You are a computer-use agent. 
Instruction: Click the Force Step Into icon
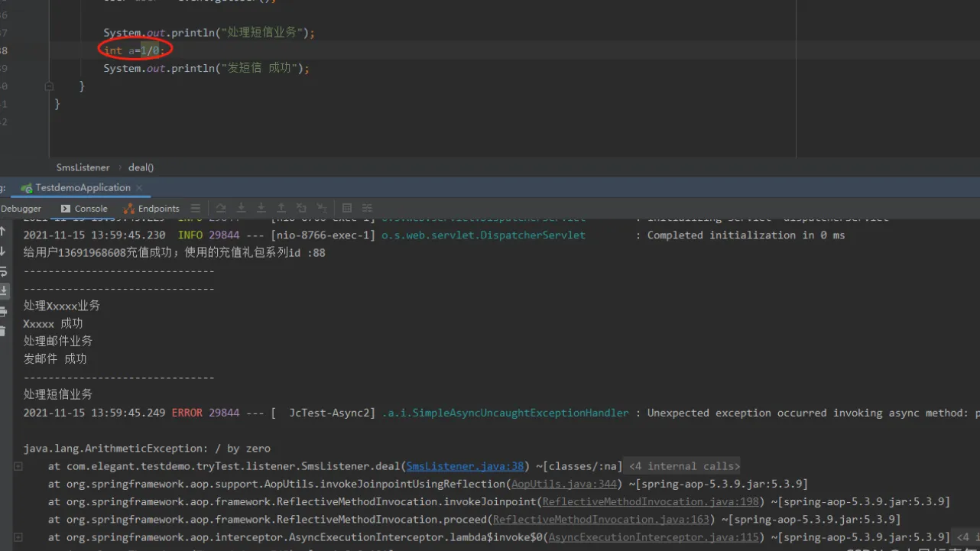[261, 208]
